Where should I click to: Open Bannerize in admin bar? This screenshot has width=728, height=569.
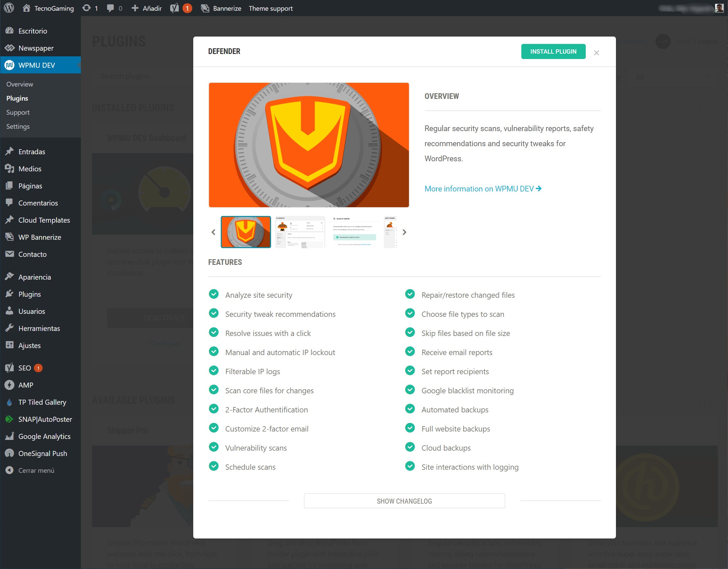pos(221,8)
